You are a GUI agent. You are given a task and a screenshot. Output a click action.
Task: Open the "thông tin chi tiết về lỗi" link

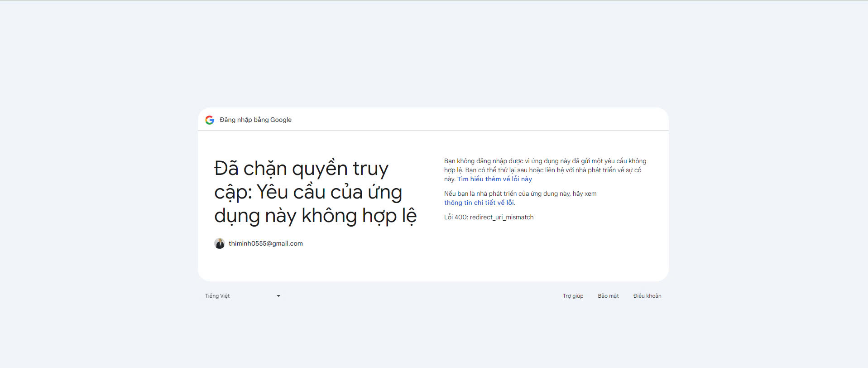pos(479,203)
